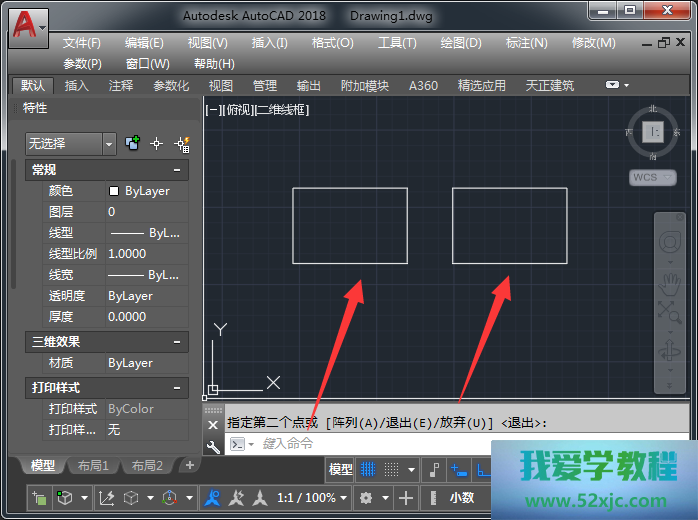Click the Select Objects crosshair icon

(156, 144)
